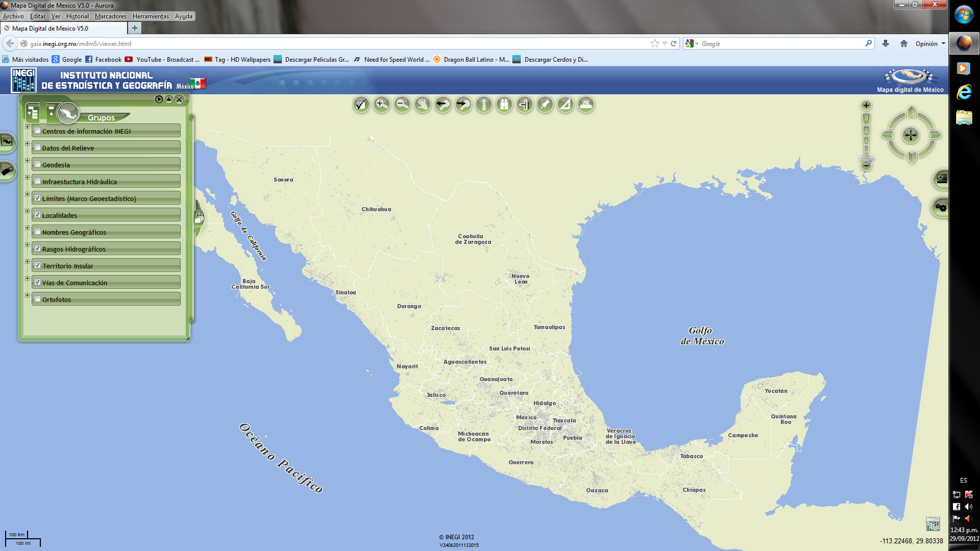The width and height of the screenshot is (980, 551).
Task: Select the measure triangle ruler tool
Action: click(566, 105)
